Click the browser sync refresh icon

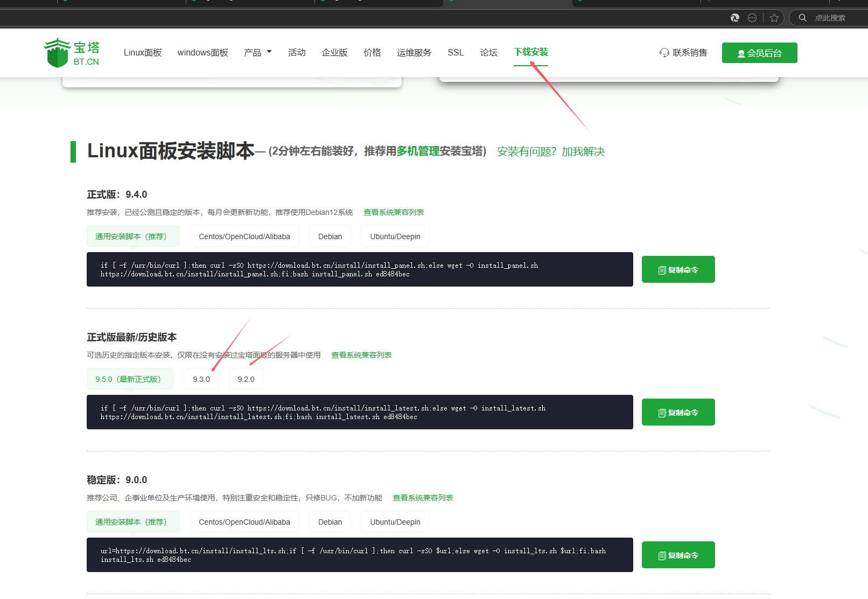(x=735, y=18)
